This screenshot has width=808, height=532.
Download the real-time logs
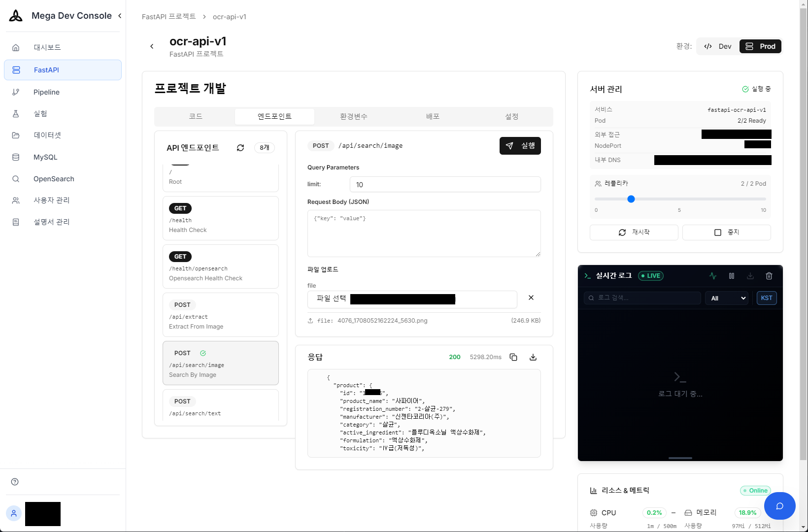coord(750,276)
